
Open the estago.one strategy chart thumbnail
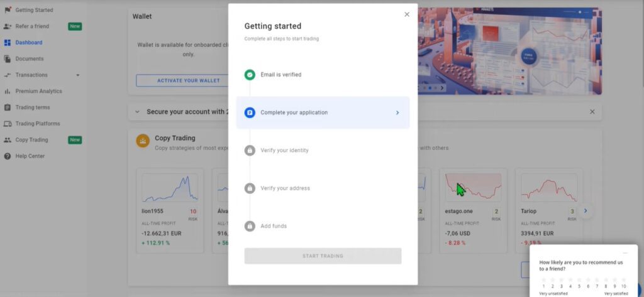473,187
